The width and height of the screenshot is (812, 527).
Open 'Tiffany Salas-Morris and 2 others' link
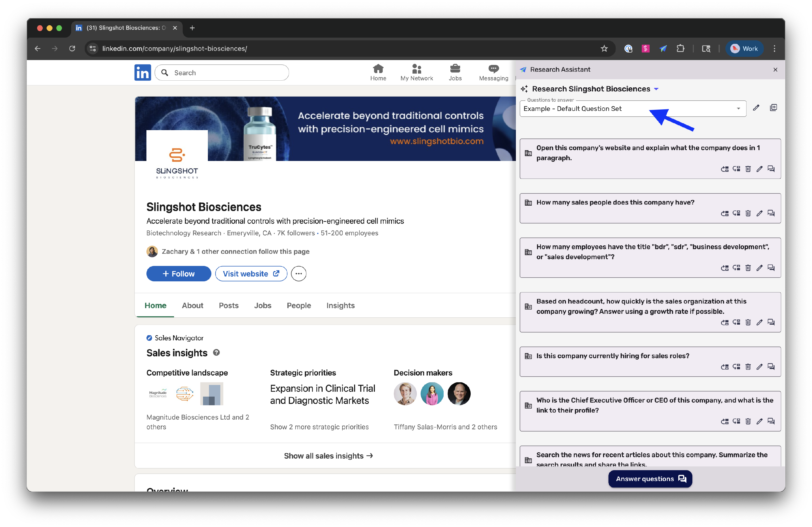coord(445,427)
